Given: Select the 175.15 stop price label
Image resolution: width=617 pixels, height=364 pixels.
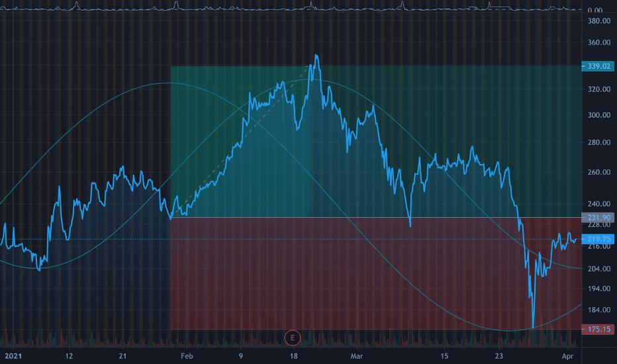Looking at the screenshot, I should tap(598, 329).
